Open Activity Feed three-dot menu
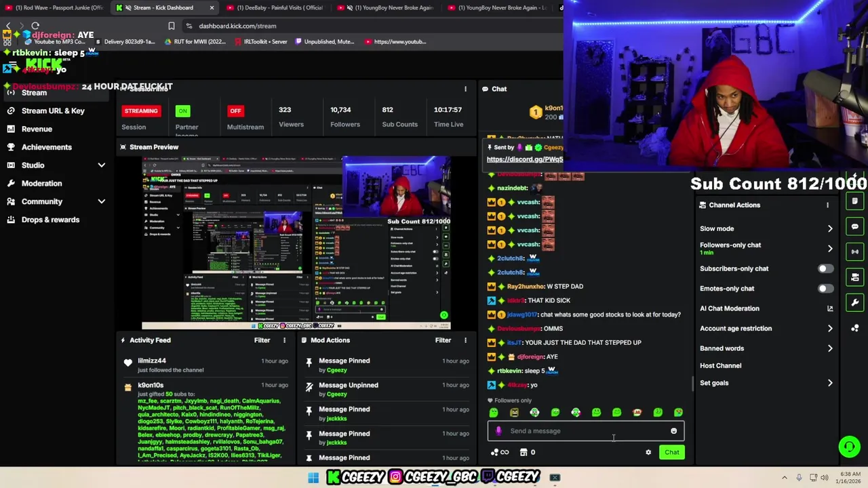This screenshot has height=488, width=868. coord(284,340)
